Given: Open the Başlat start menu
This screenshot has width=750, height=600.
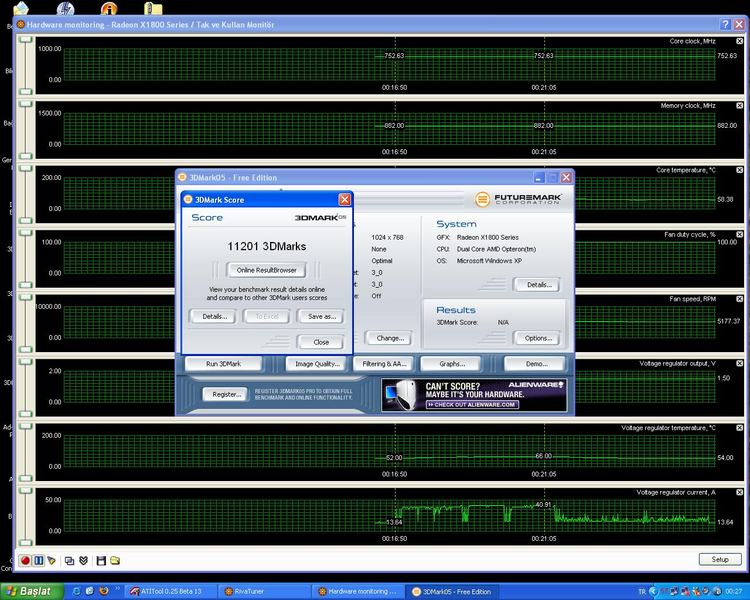Looking at the screenshot, I should pos(33,591).
